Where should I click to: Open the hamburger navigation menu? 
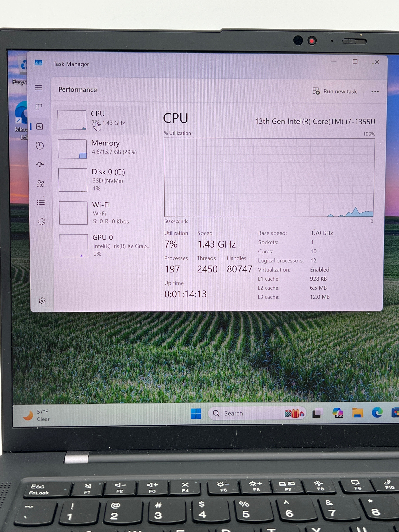[x=39, y=87]
